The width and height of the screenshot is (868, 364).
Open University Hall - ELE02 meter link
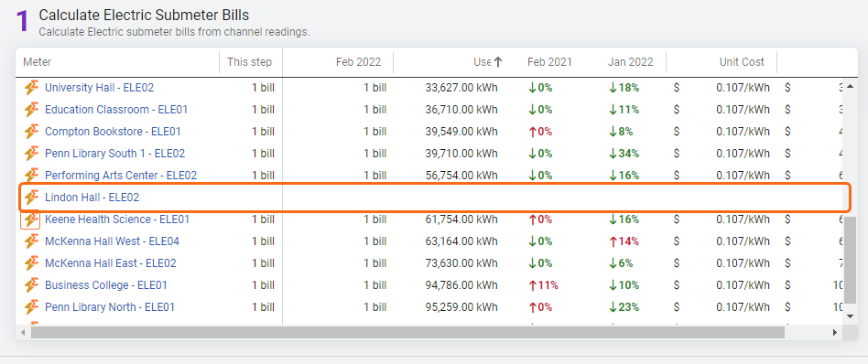(99, 88)
